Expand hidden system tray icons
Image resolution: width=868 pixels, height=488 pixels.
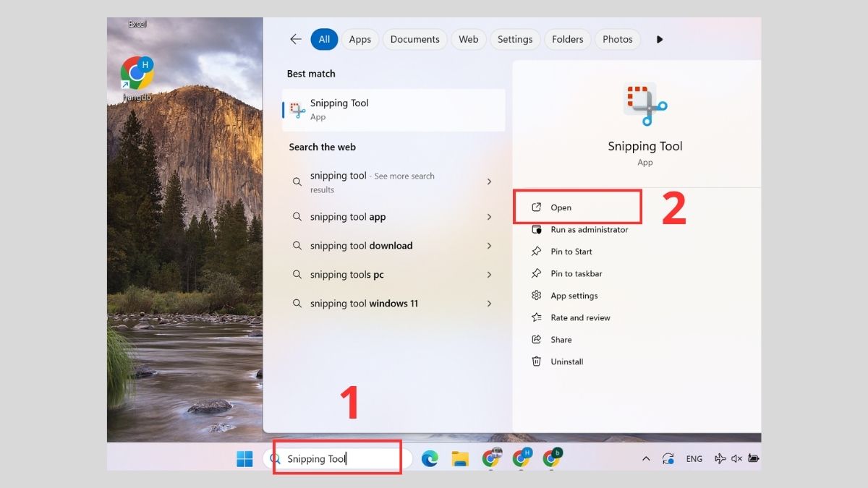point(646,458)
